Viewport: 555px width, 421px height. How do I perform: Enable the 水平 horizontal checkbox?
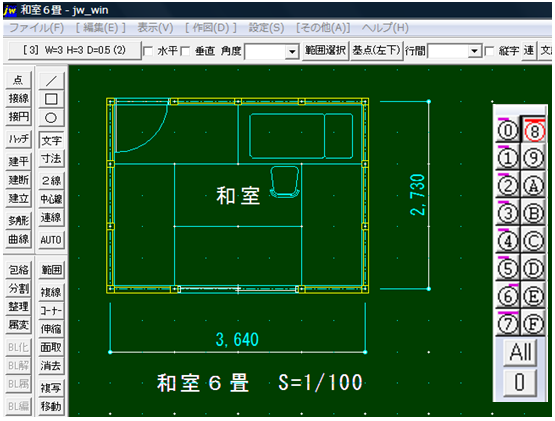point(148,51)
